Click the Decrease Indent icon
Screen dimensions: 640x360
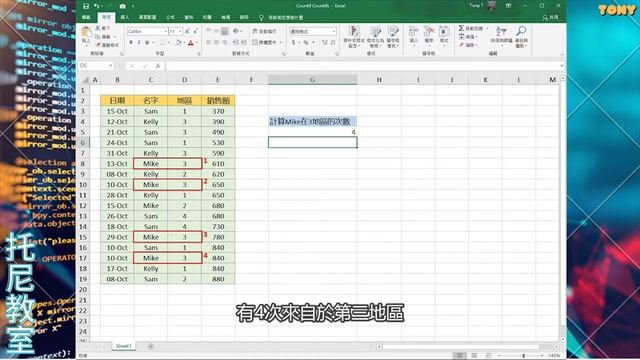(x=236, y=42)
